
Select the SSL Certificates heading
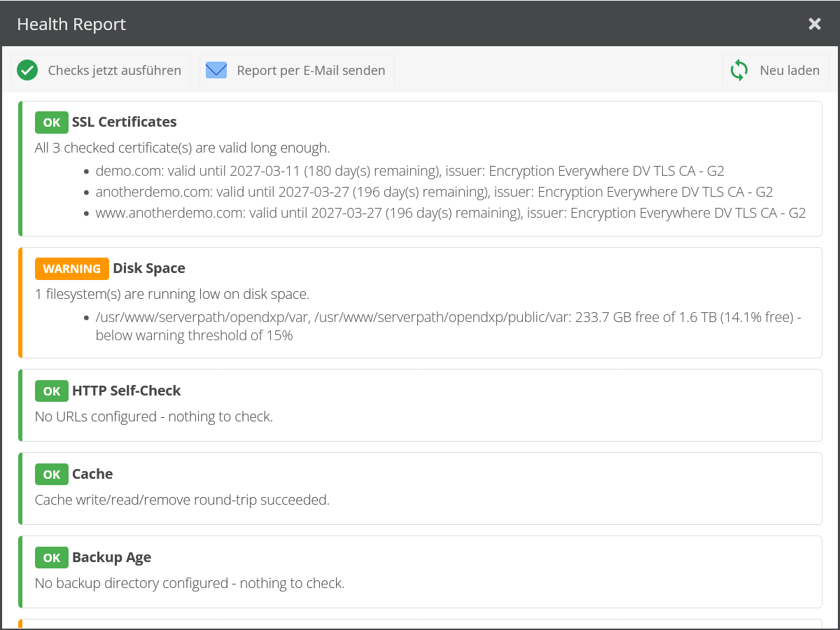coord(125,122)
